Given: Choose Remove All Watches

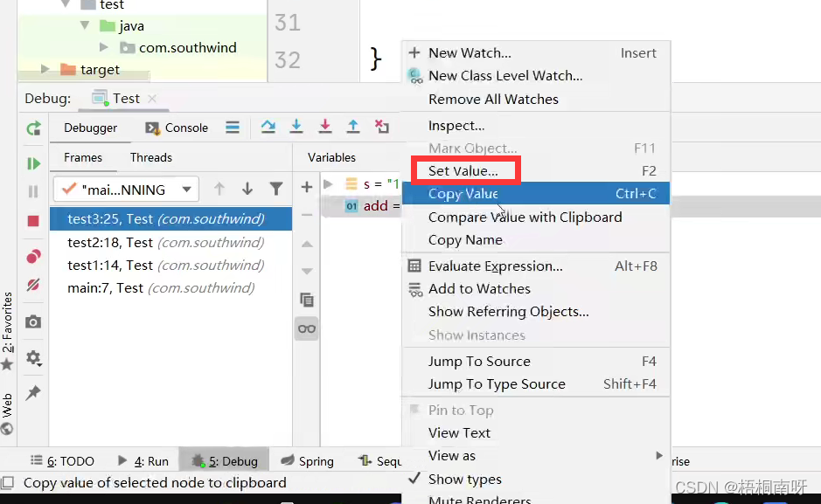Looking at the screenshot, I should (x=536, y=99).
